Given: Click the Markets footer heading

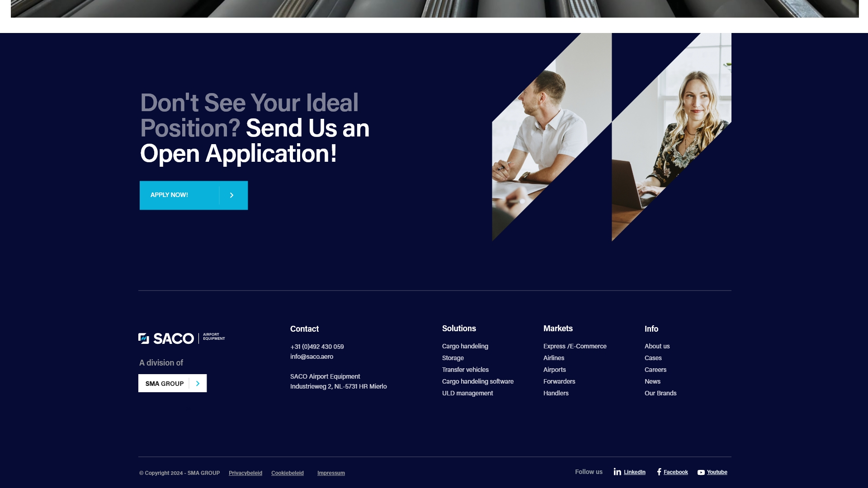Looking at the screenshot, I should click(x=558, y=328).
